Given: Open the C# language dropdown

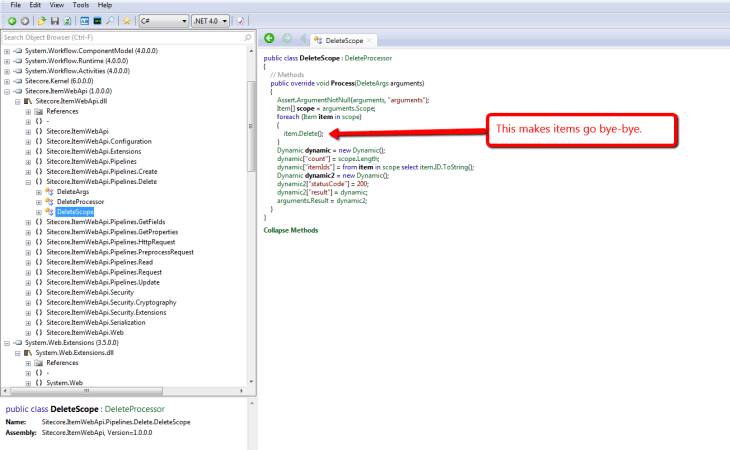Looking at the screenshot, I should tap(162, 20).
